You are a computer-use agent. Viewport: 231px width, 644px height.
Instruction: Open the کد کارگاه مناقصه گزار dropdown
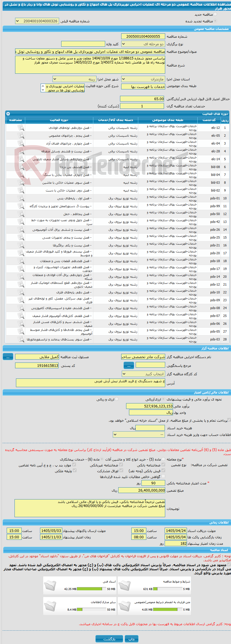(x=143, y=374)
